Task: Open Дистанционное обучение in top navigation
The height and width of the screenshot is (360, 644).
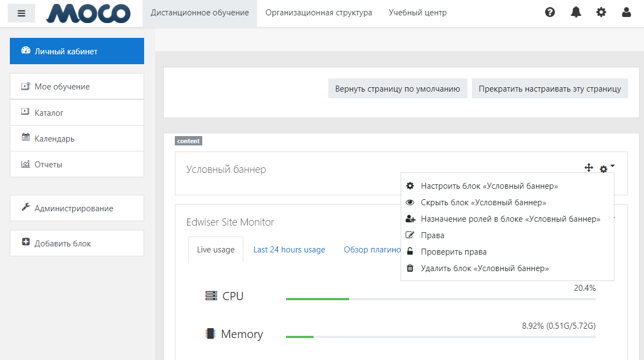Action: 200,13
